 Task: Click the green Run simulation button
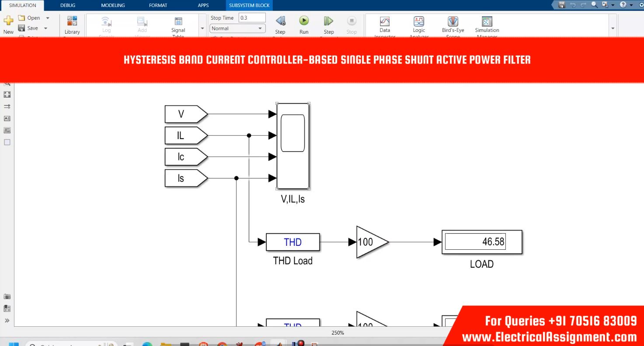[304, 21]
